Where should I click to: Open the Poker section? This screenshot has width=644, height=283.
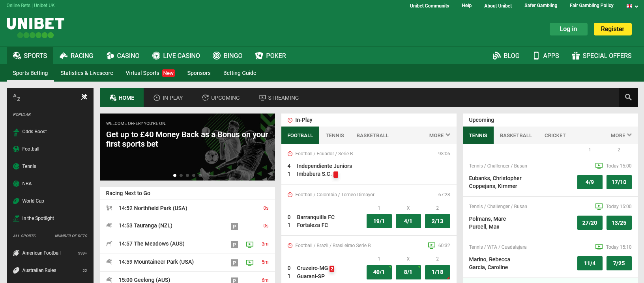[271, 56]
